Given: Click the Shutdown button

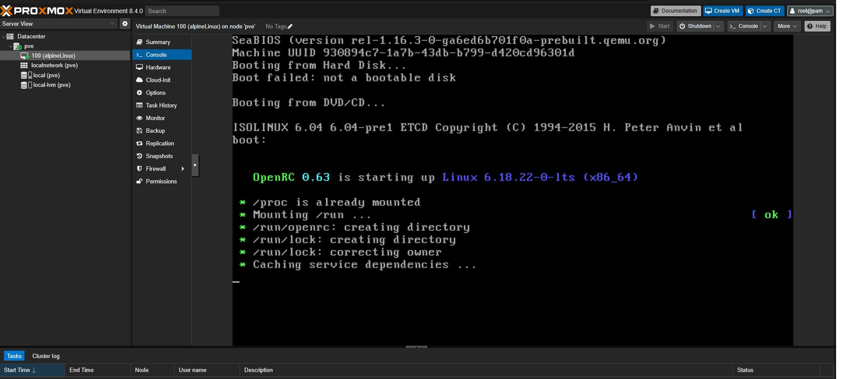Looking at the screenshot, I should (x=695, y=26).
